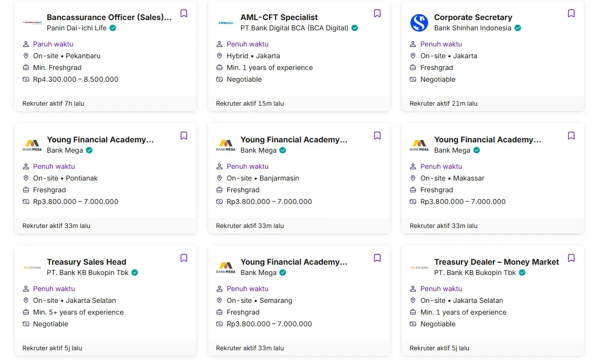602x364 pixels.
Task: Click the Bank Mega logo on Semarang job
Action: point(226,267)
